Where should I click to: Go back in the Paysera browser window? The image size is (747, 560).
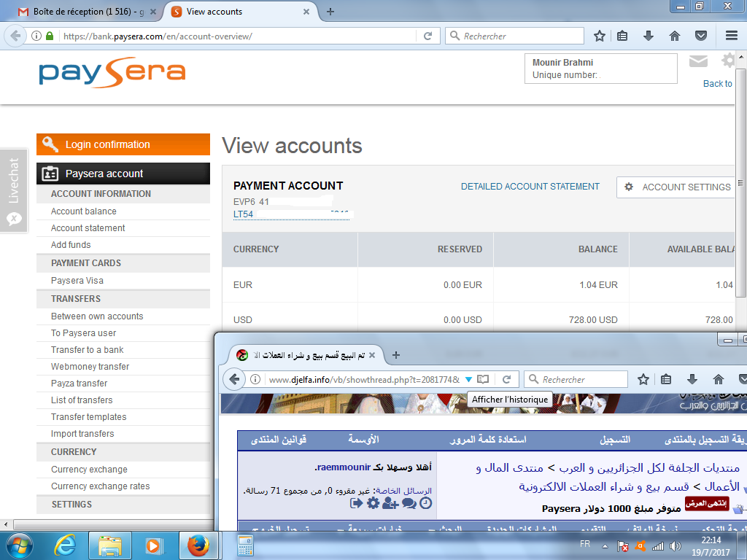coord(15,36)
